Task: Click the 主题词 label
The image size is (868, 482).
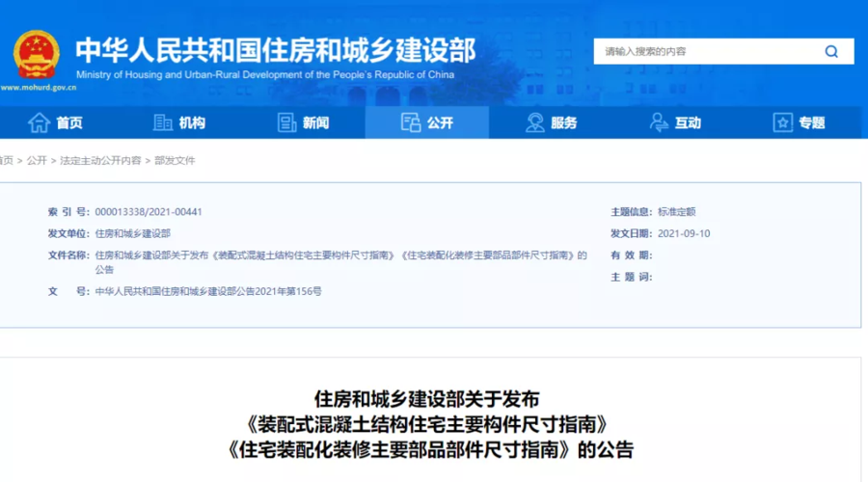Action: 632,277
